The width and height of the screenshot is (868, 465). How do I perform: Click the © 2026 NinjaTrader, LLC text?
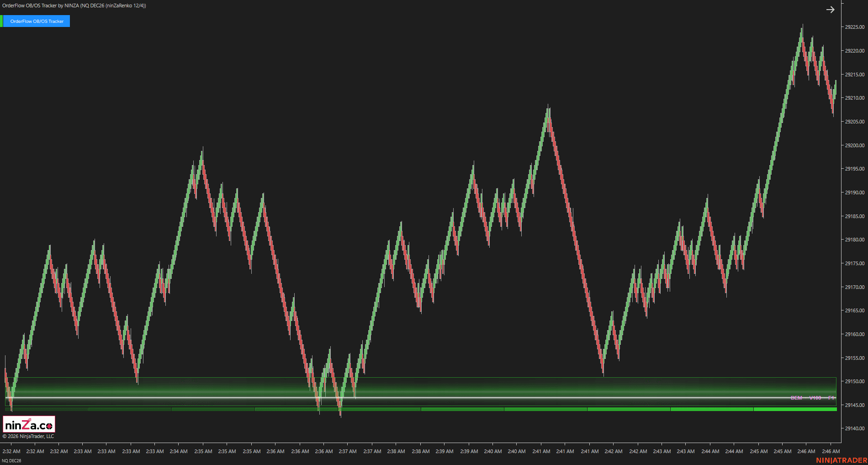coord(28,436)
